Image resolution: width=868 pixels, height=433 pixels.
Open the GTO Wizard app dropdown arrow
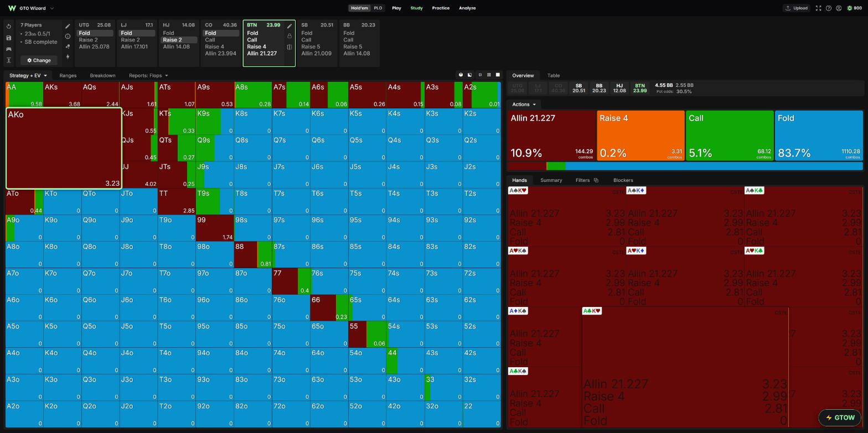[52, 8]
